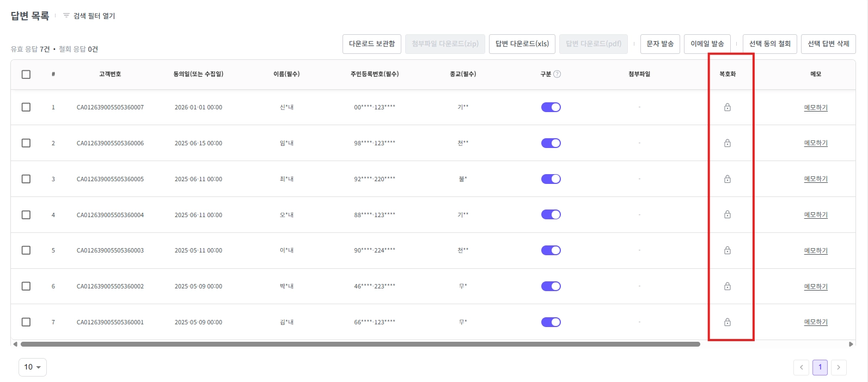Click 철회 응답 0건 count text
Image resolution: width=868 pixels, height=382 pixels.
pos(78,49)
